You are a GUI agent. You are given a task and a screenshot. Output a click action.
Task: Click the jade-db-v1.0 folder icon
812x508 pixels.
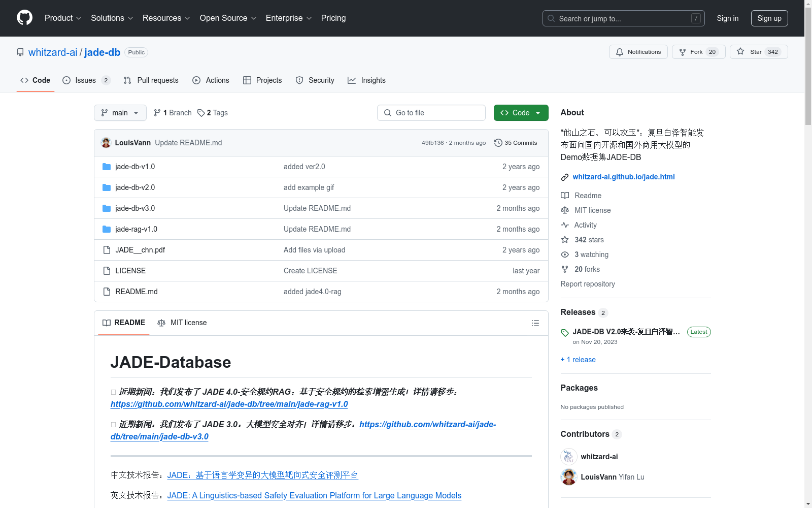[107, 167]
